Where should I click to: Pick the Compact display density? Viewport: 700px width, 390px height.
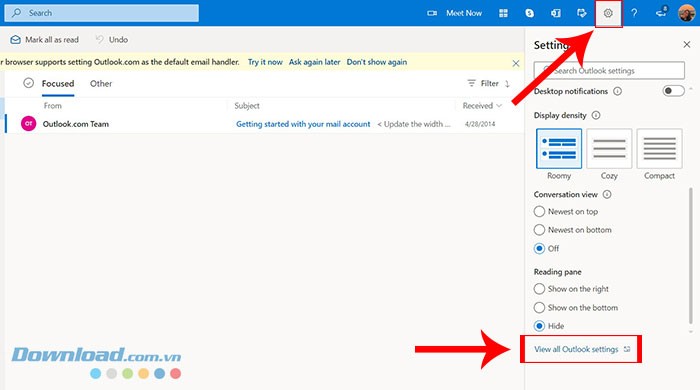[659, 149]
